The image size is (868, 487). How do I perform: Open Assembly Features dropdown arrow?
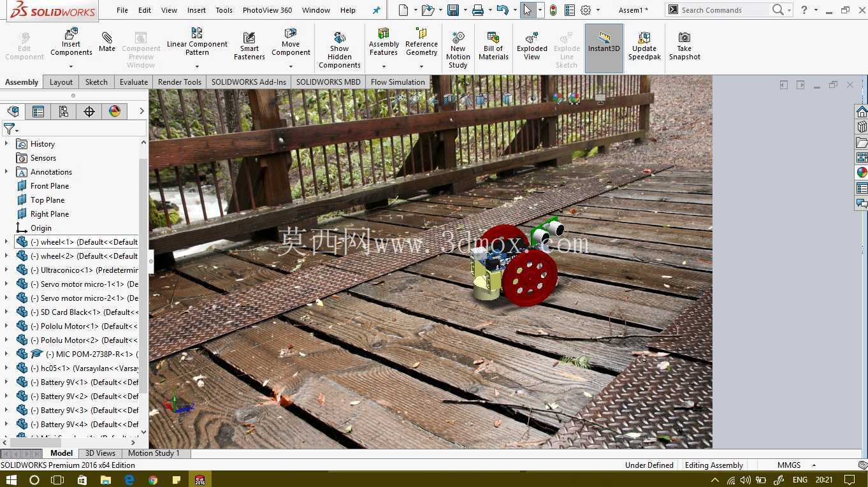pyautogui.click(x=384, y=66)
